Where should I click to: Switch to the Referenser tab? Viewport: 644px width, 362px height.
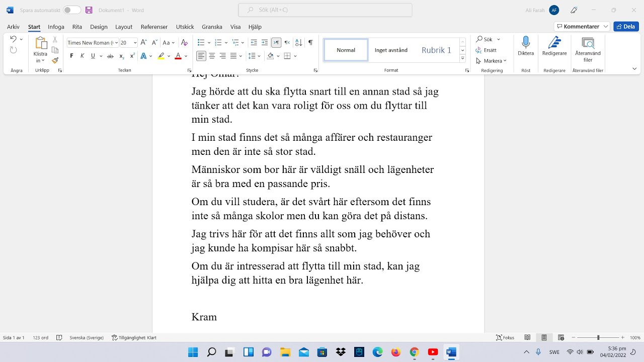coord(154,27)
